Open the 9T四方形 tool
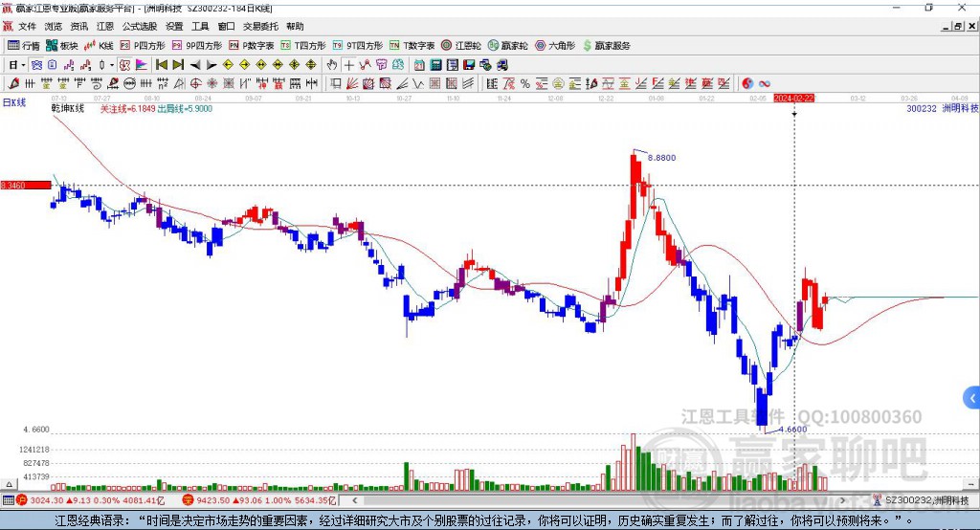Viewport: 980px width, 530px height. pyautogui.click(x=358, y=46)
